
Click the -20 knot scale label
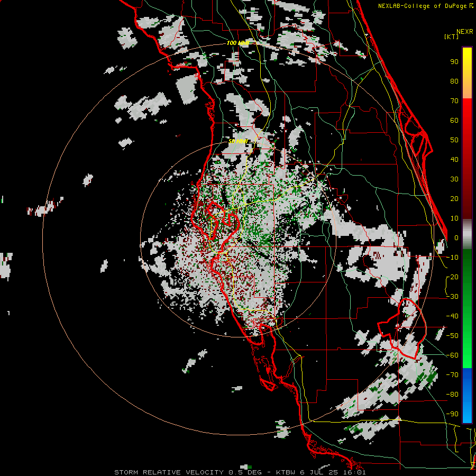point(452,277)
